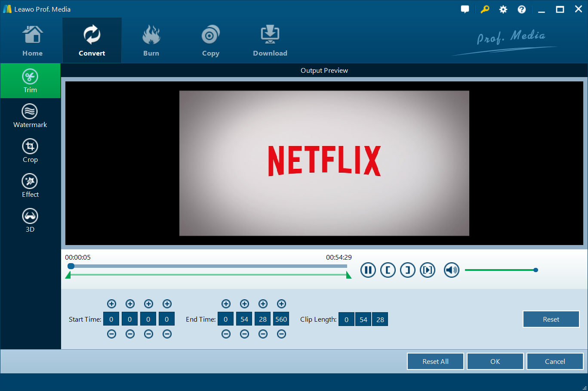Step to next frame with skip icon
Screen dimensions: 588x391
pyautogui.click(x=428, y=270)
